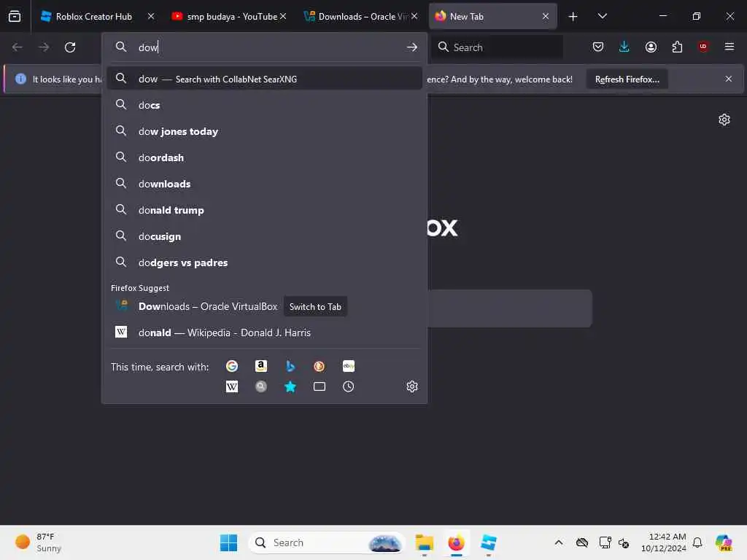This screenshot has height=560, width=747.
Task: Open uBlock Origin extension
Action: click(703, 47)
